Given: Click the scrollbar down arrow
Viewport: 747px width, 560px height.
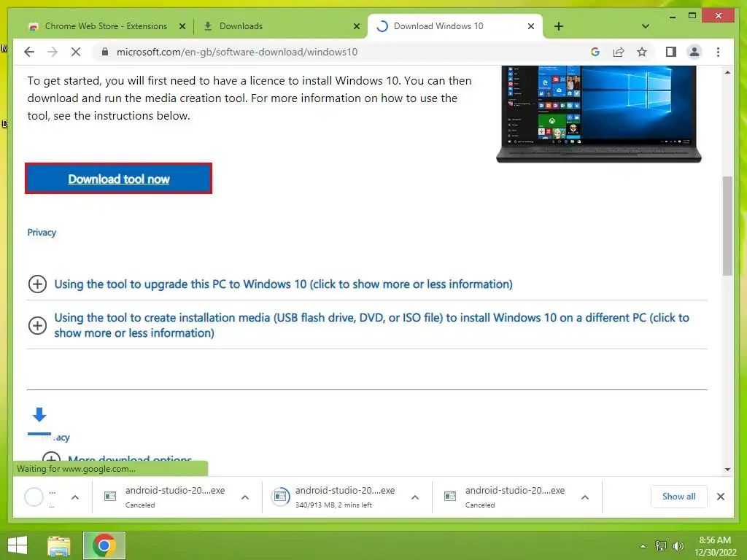Looking at the screenshot, I should 727,469.
